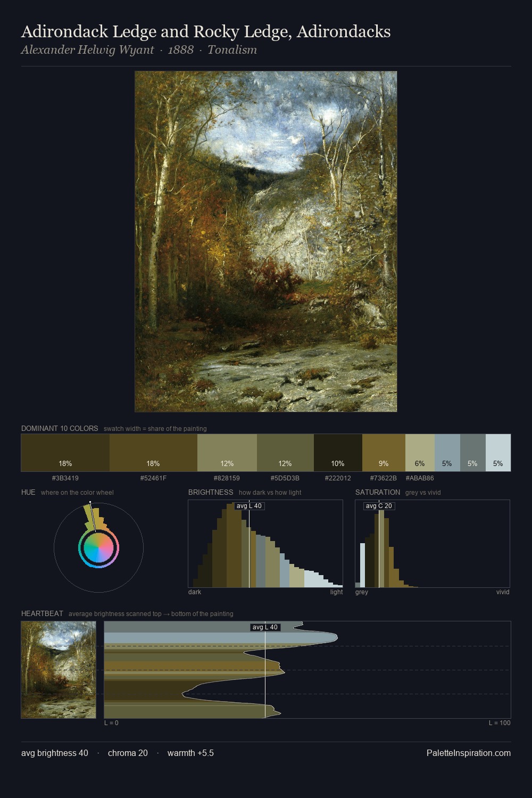Image resolution: width=532 pixels, height=798 pixels.
Task: Click the hex code text #ABAB86
Action: point(420,478)
